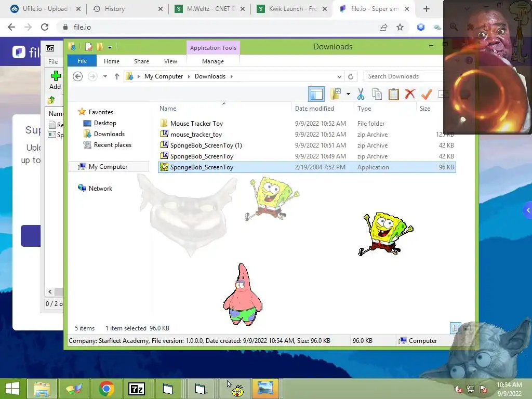This screenshot has height=399, width=532.
Task: Bookmark this page with the star icon
Action: coord(400,27)
